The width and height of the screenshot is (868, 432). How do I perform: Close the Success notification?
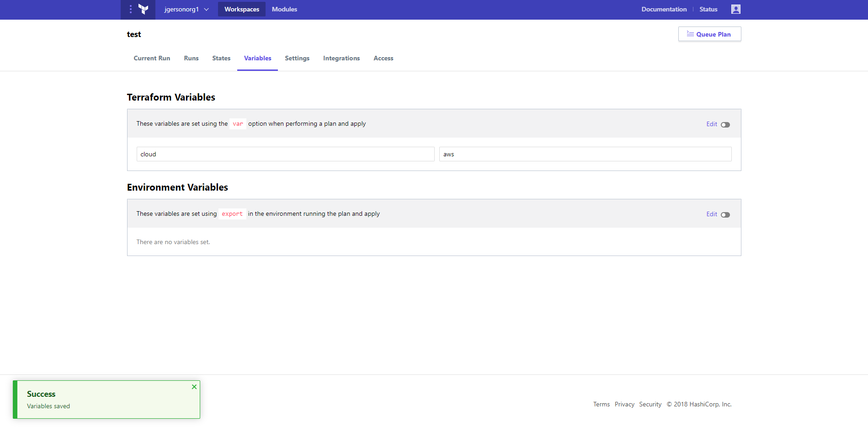pyautogui.click(x=194, y=387)
